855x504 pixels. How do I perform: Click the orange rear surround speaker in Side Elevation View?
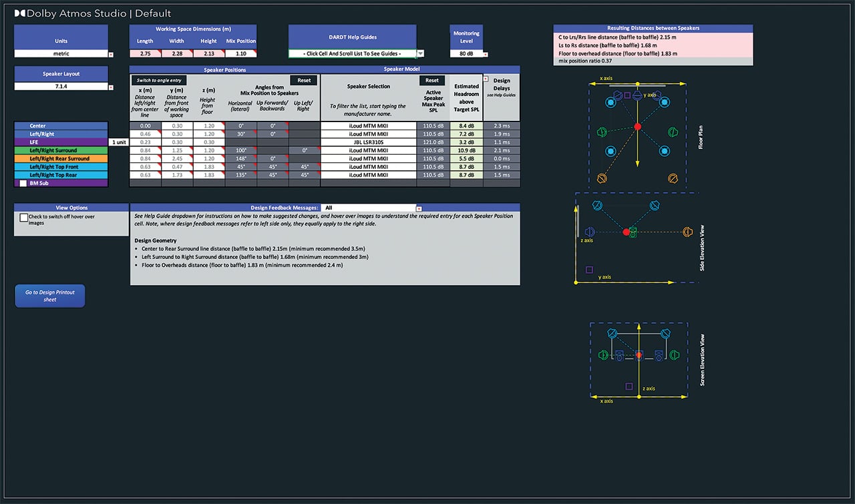[688, 232]
